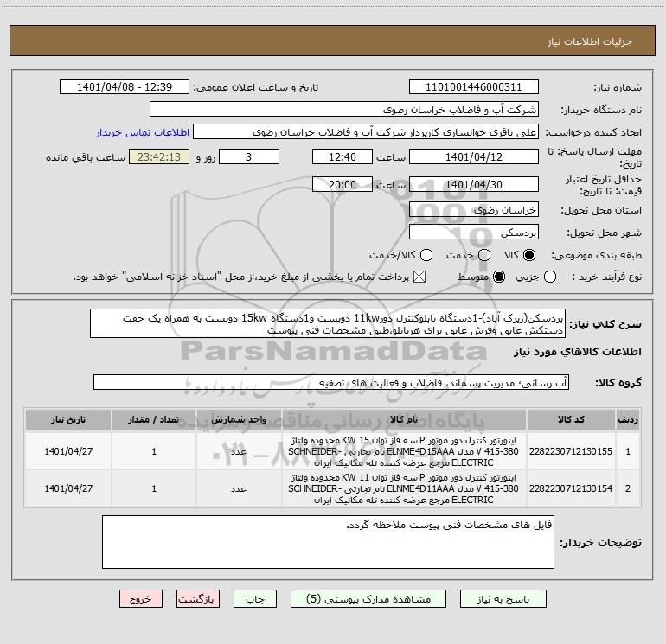Click the تعداد / مقدار column header
This screenshot has height=644, width=666.
pyautogui.click(x=154, y=420)
